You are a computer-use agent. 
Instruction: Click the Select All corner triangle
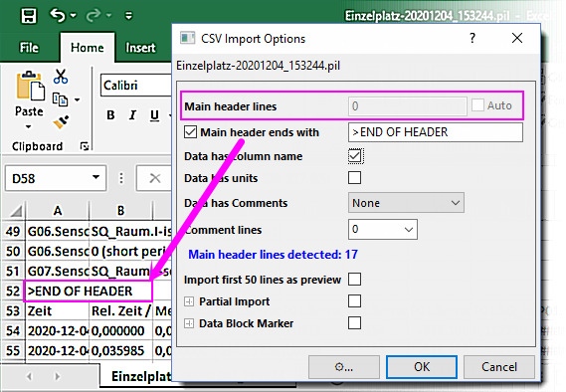click(x=16, y=211)
